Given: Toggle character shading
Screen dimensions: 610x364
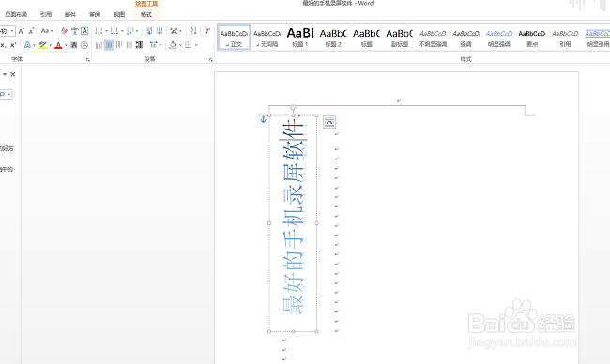Looking at the screenshot, I should click(74, 45).
